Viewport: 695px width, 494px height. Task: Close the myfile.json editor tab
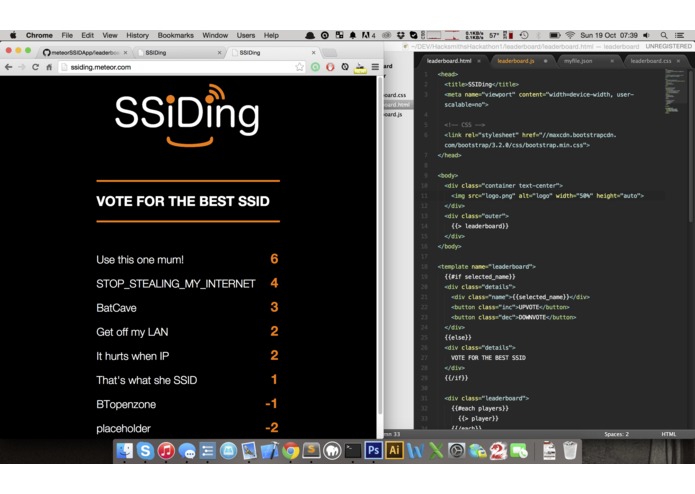[612, 61]
